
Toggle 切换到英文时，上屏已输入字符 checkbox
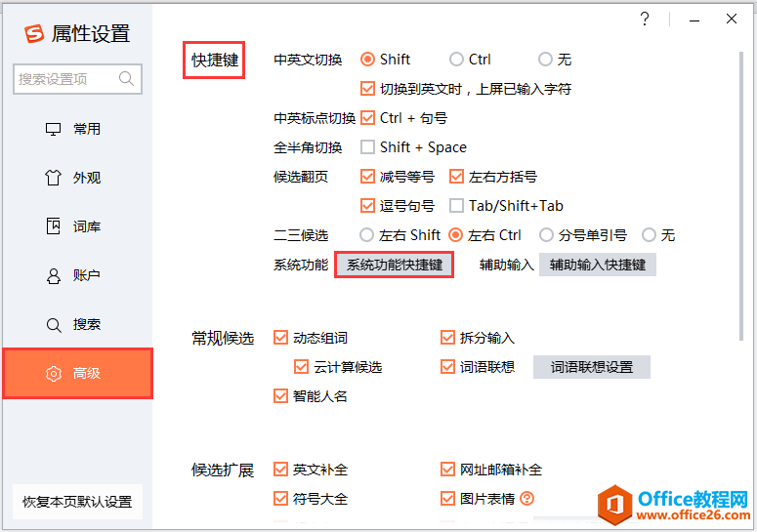click(367, 89)
